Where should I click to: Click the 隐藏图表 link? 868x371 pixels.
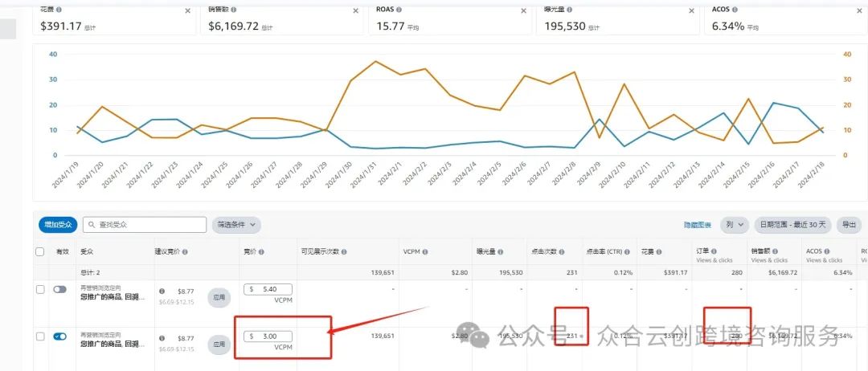click(698, 225)
